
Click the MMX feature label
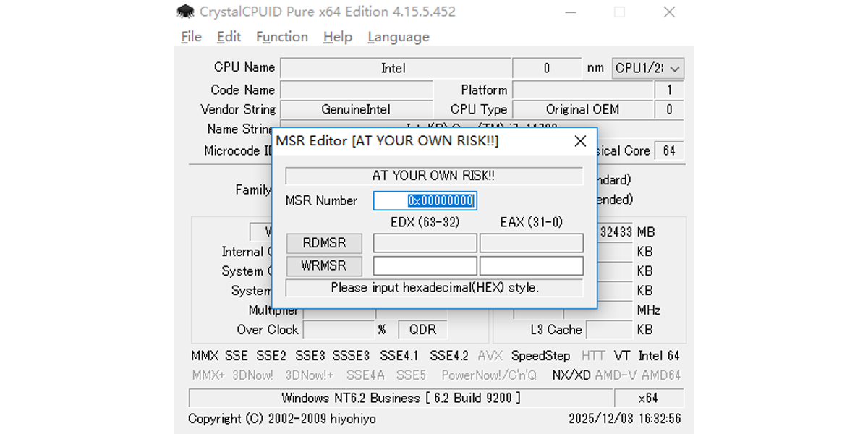[205, 356]
